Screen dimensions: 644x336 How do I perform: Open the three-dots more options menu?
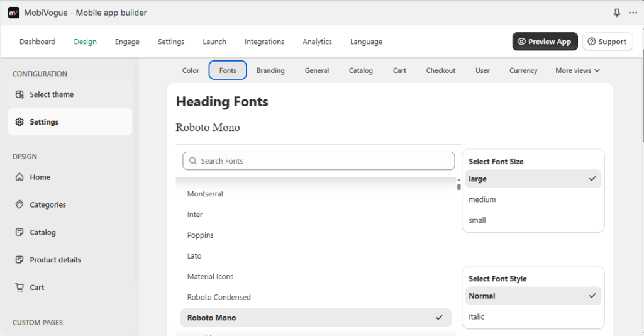[x=633, y=13]
